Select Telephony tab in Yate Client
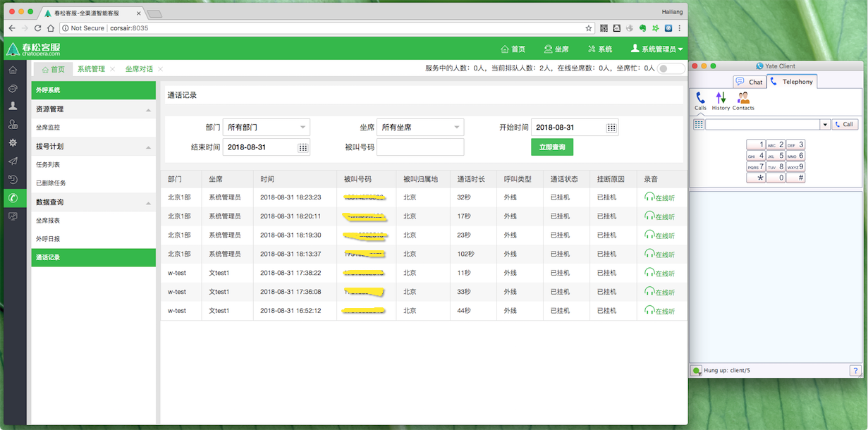This screenshot has width=868, height=430. click(x=792, y=82)
